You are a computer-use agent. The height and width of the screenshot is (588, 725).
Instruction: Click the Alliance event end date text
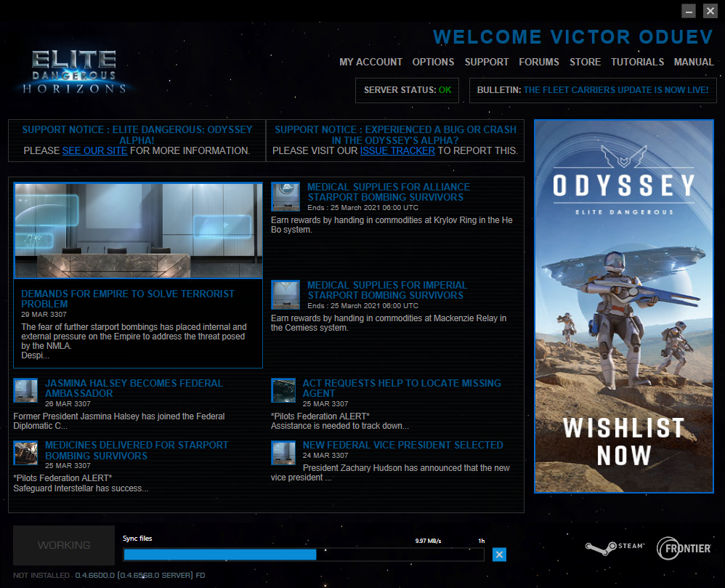(363, 208)
